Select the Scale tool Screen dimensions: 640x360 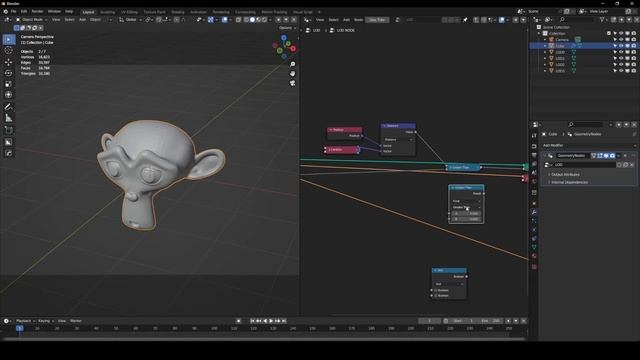click(9, 84)
